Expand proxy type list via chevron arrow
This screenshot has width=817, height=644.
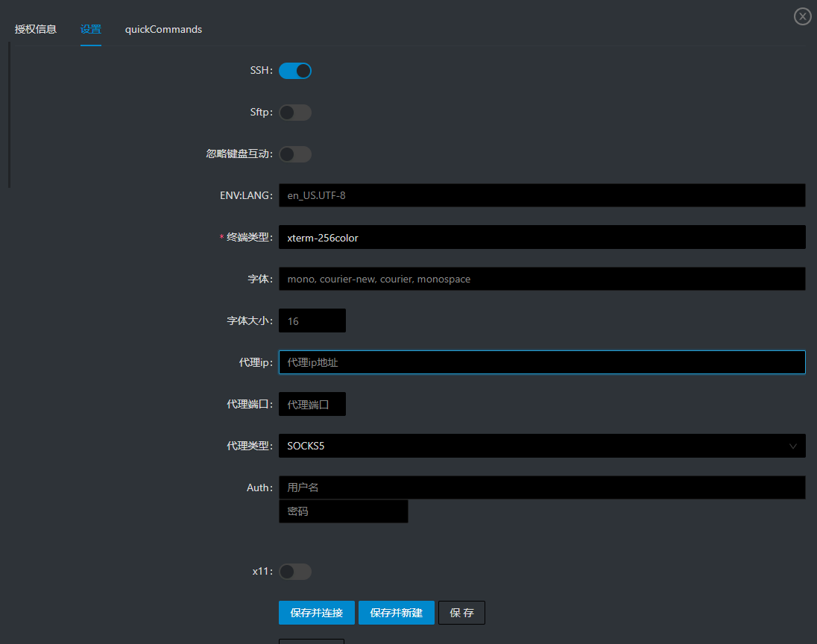point(792,446)
